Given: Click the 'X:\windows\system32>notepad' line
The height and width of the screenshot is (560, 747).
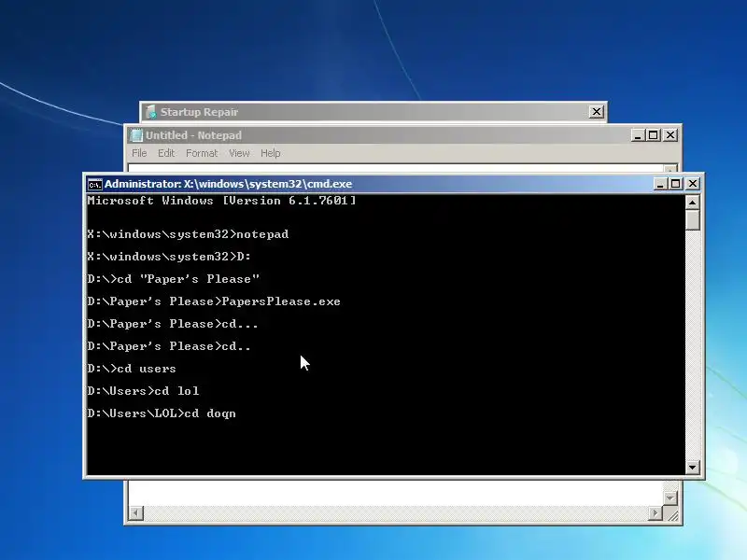Looking at the screenshot, I should [189, 234].
